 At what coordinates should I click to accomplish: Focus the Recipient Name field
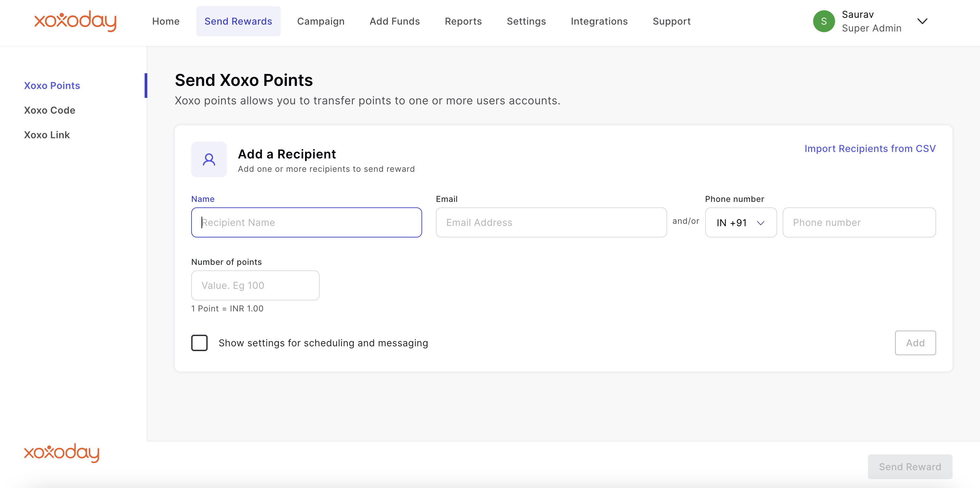(306, 223)
